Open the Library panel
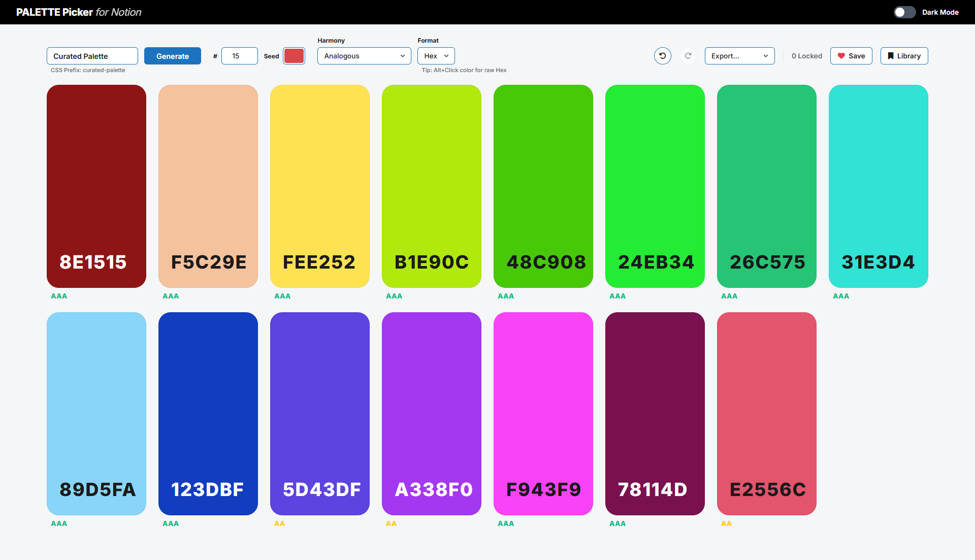 point(904,56)
